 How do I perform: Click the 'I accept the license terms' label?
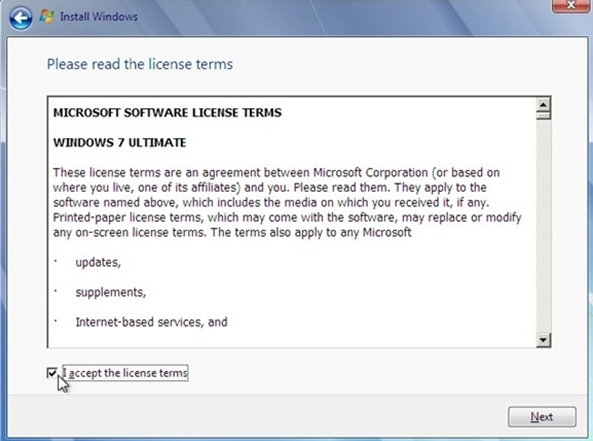(125, 373)
